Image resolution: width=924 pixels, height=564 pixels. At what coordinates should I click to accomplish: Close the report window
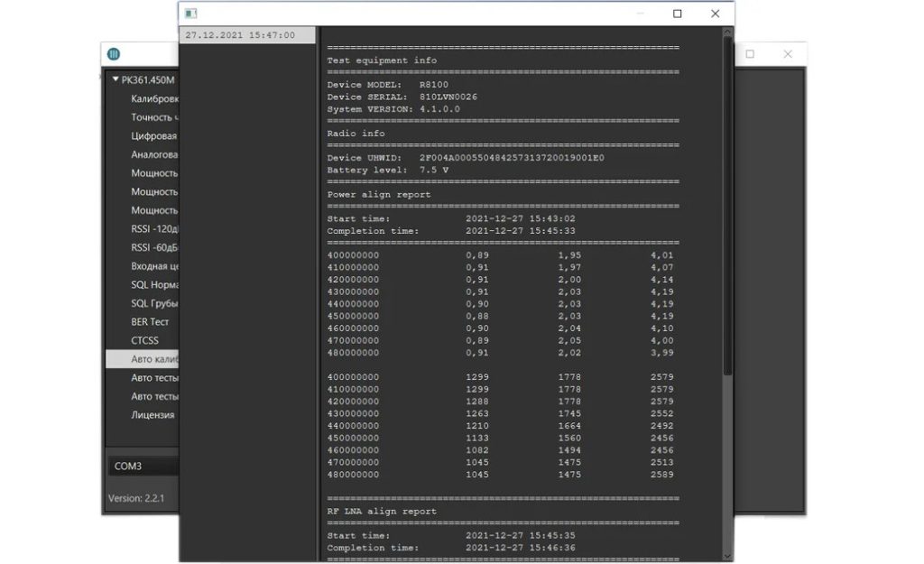(x=716, y=14)
